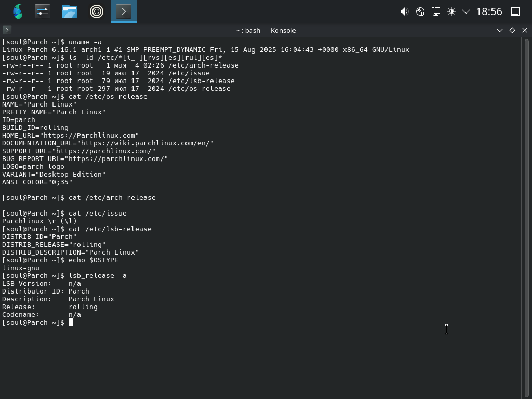This screenshot has width=532, height=399.
Task: Minimize the Konsole window
Action: tap(500, 30)
